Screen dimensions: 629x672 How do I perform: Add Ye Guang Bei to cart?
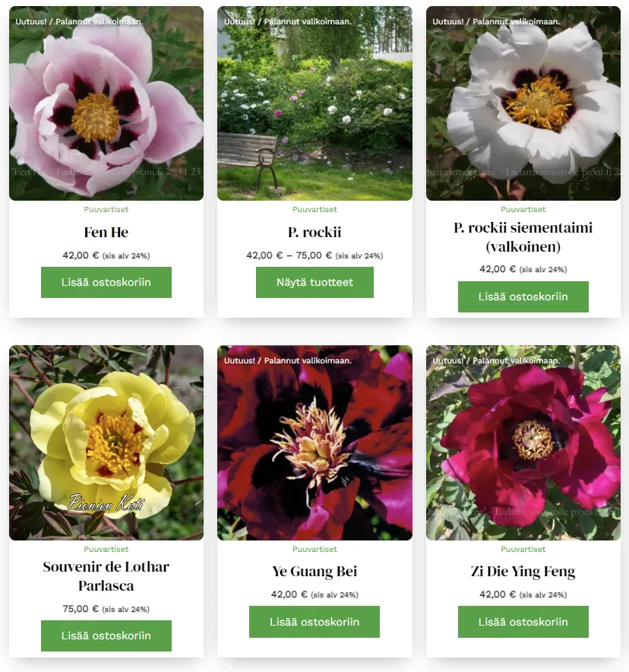pyautogui.click(x=314, y=622)
